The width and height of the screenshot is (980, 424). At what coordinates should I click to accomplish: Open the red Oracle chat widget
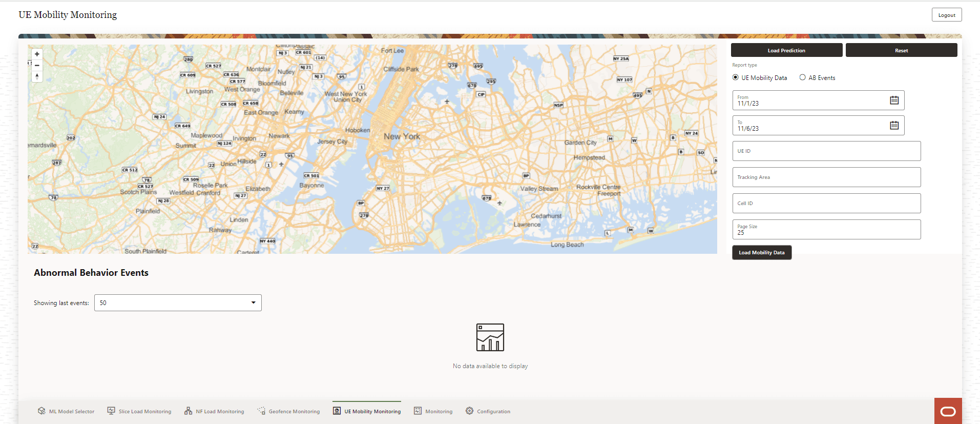[x=948, y=411]
